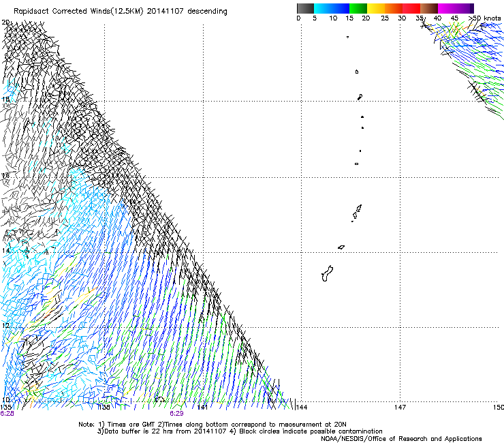
Task: Click the cyan-to-blue 5-15 knots legend gradient
Action: click(x=332, y=8)
